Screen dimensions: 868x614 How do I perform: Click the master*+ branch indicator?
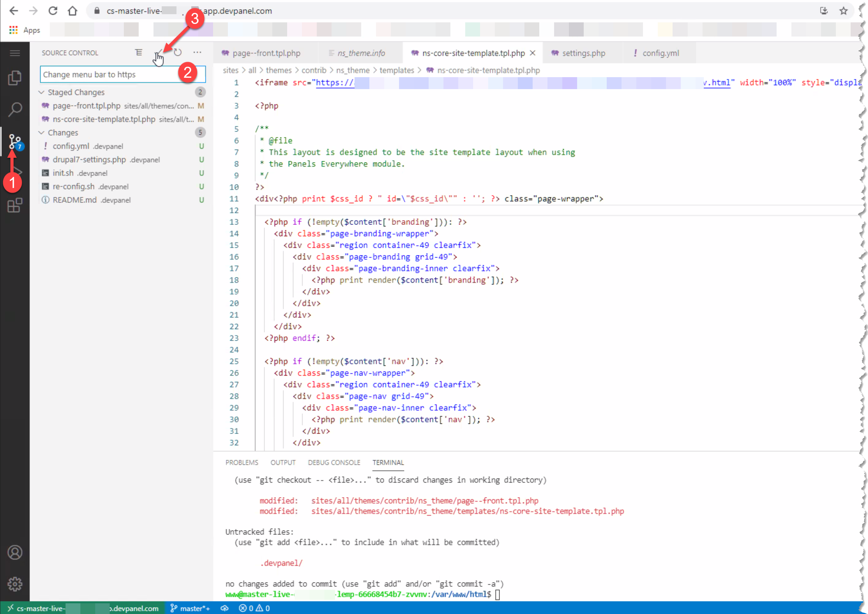click(190, 608)
